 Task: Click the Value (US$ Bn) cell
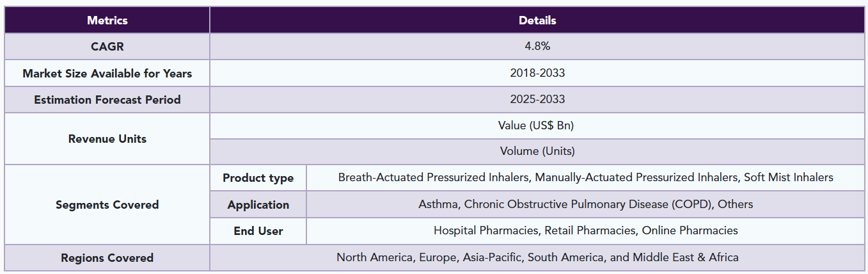pyautogui.click(x=537, y=125)
